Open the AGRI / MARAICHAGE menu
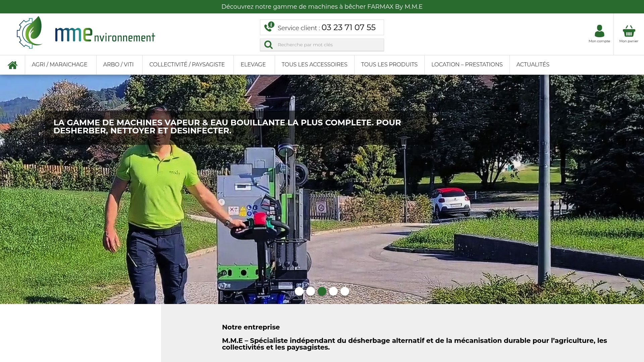Image resolution: width=644 pixels, height=362 pixels. [x=59, y=64]
